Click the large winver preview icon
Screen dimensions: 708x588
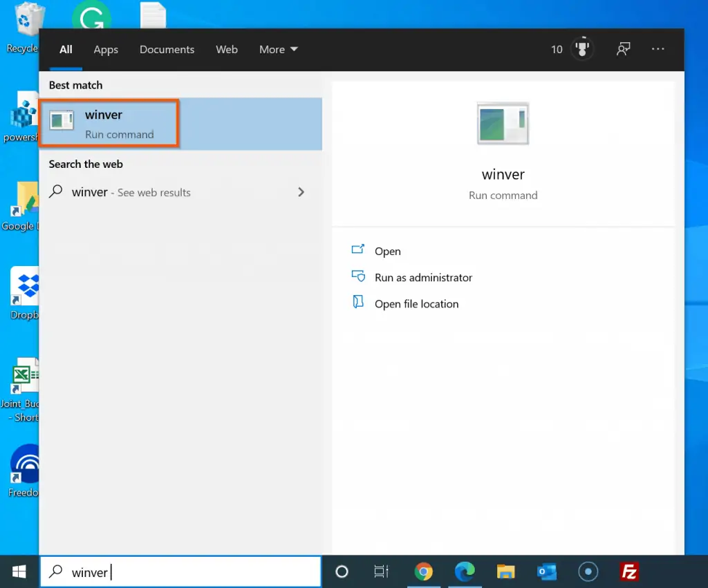503,124
